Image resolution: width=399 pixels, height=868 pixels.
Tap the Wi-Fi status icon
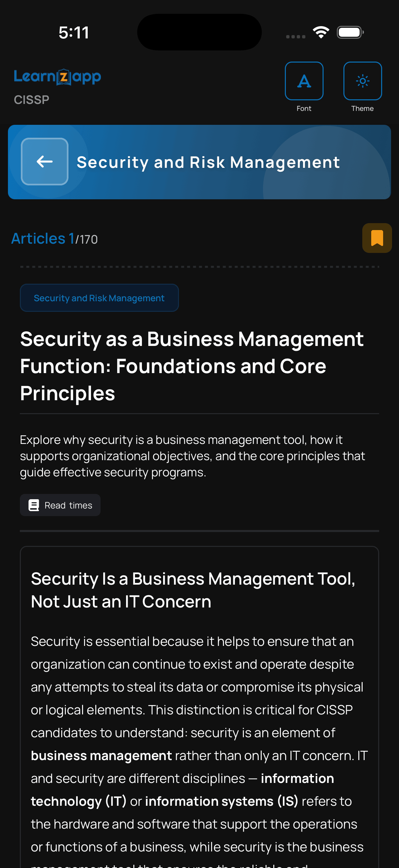pos(321,32)
